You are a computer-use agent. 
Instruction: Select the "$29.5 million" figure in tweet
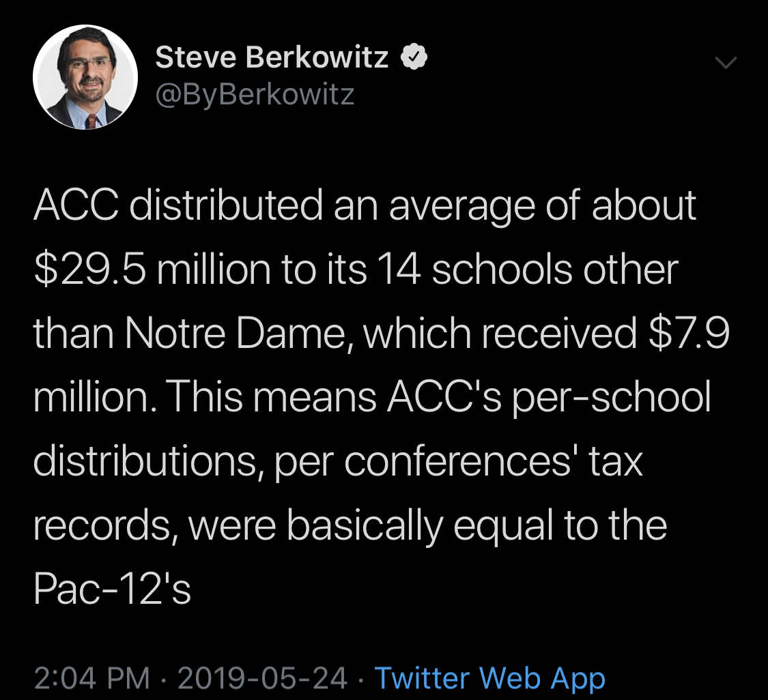(152, 269)
